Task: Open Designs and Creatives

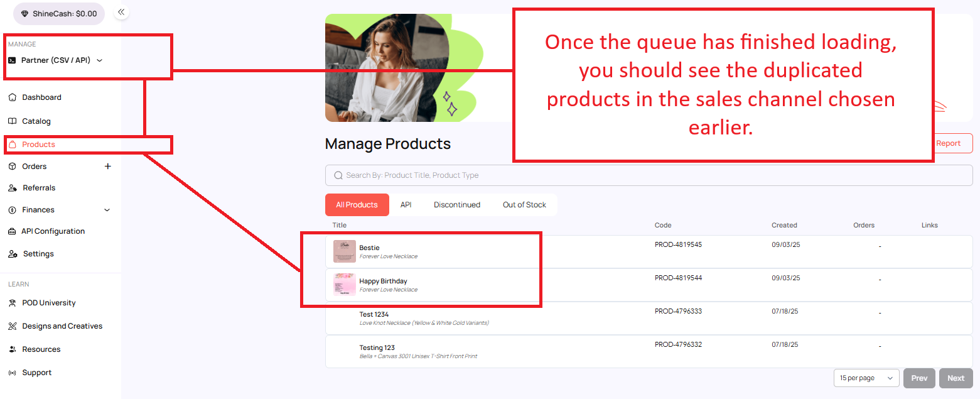Action: (x=62, y=326)
